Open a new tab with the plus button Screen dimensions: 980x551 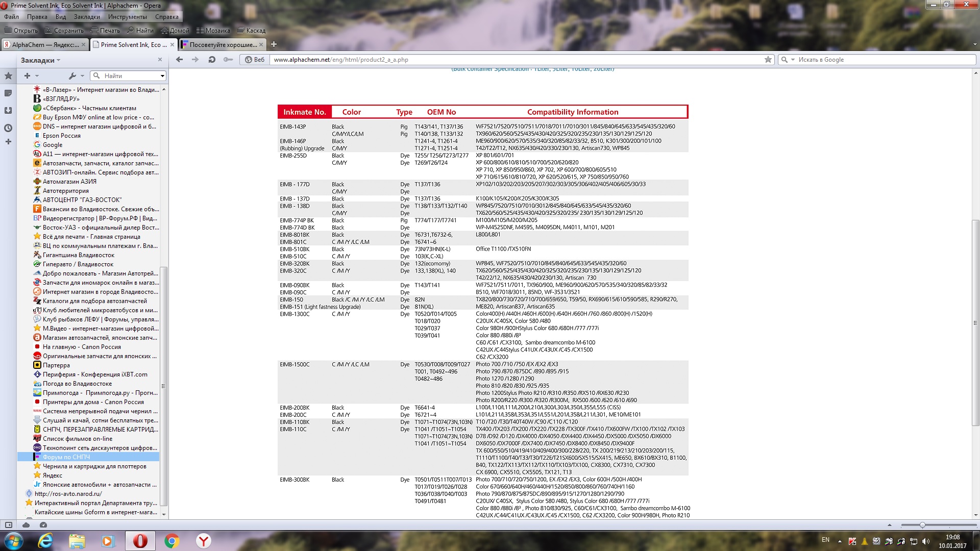click(x=274, y=44)
